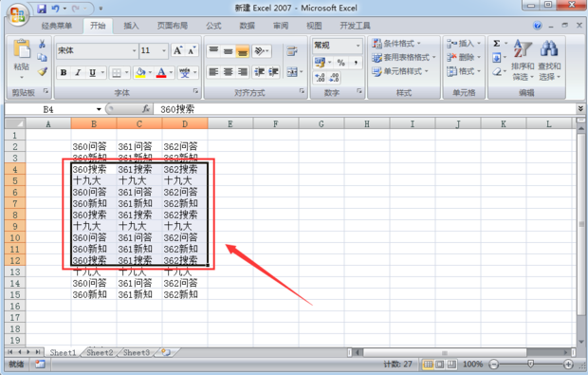Click the Increase Font Size icon

point(177,50)
